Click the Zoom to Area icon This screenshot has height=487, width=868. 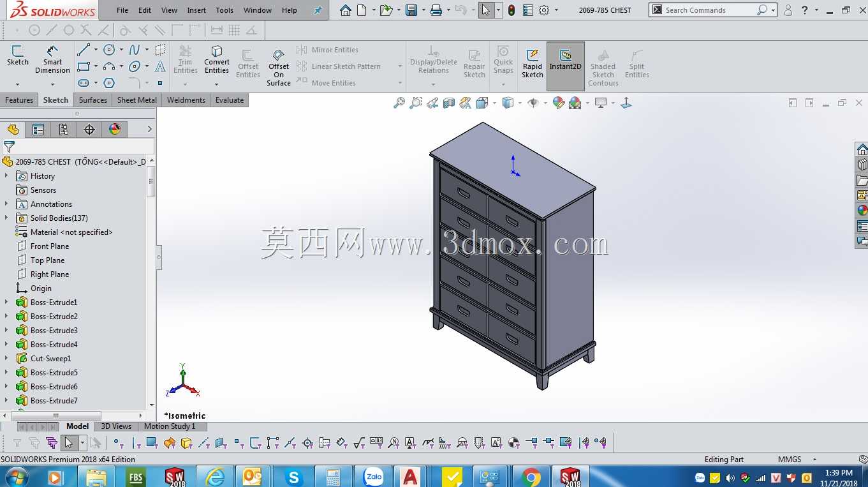click(x=416, y=103)
